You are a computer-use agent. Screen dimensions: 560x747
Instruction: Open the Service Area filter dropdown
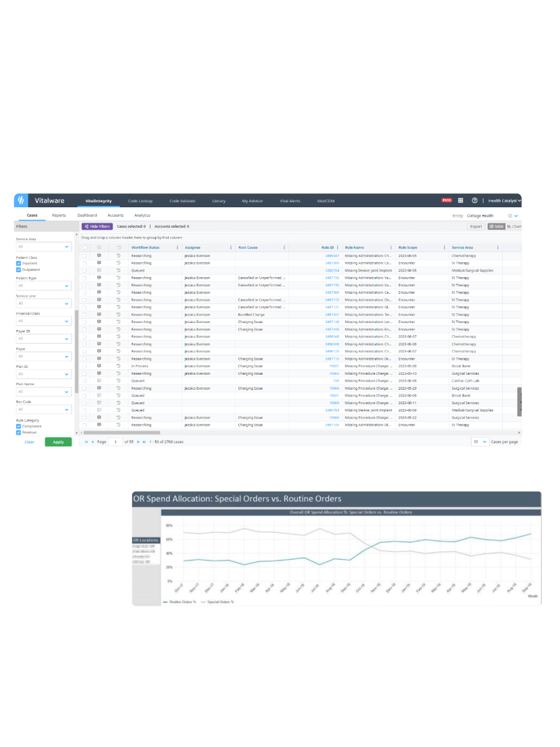pos(44,247)
